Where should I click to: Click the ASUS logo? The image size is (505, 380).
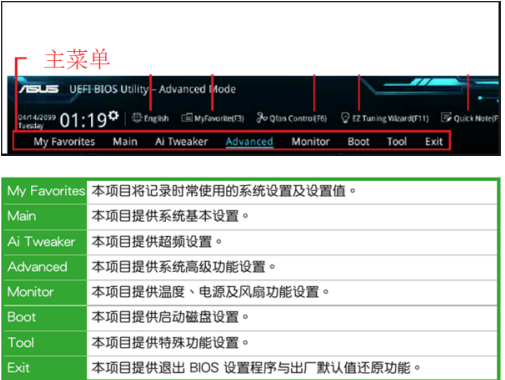coord(39,89)
